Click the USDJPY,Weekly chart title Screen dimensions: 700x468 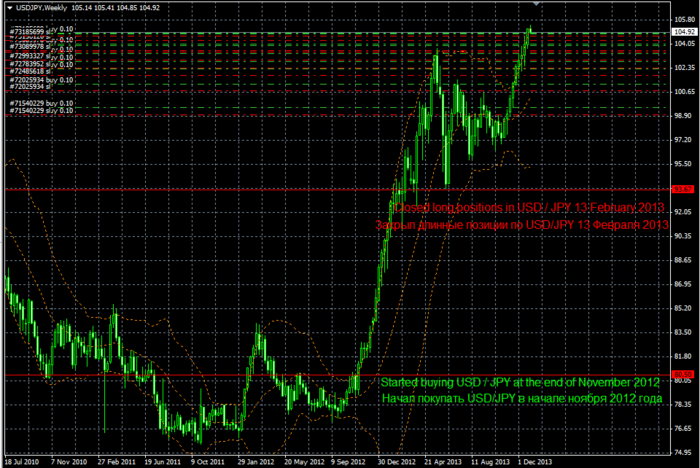[41, 8]
